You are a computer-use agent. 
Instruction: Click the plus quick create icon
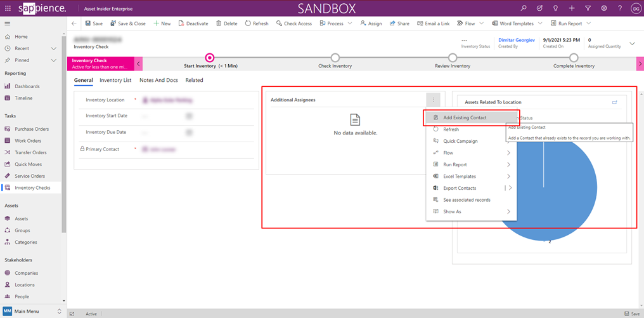point(572,8)
